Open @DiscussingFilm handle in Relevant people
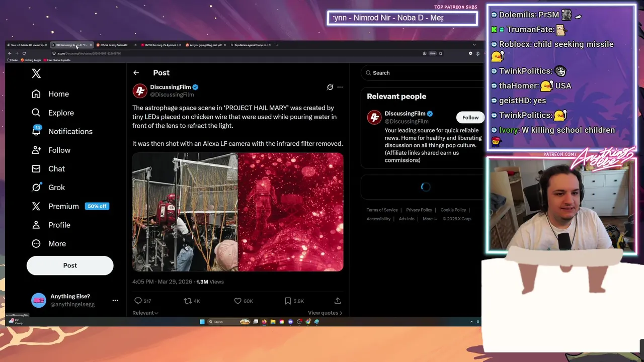Viewport: 644px width, 362px height. (407, 121)
